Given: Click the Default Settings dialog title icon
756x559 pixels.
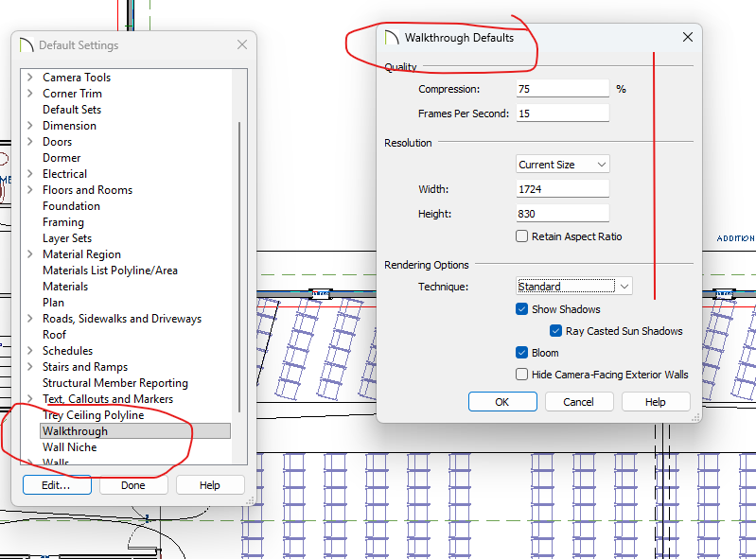Looking at the screenshot, I should click(x=26, y=44).
